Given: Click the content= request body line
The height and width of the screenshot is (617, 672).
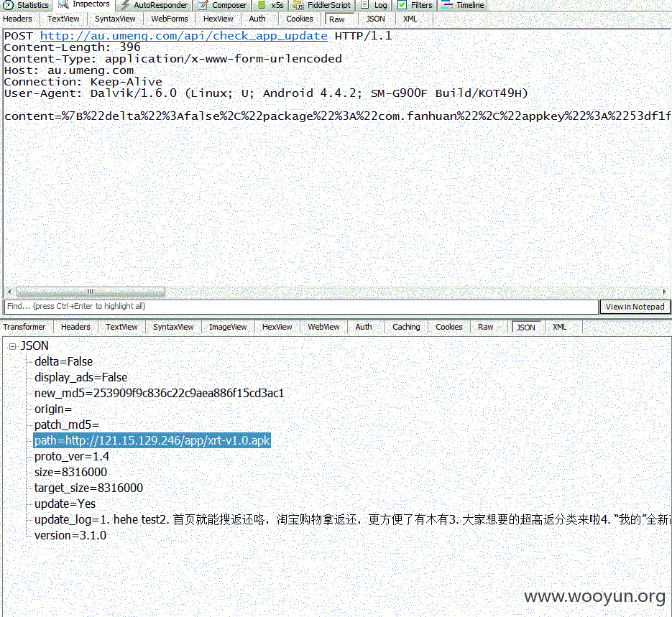Looking at the screenshot, I should click(x=337, y=116).
